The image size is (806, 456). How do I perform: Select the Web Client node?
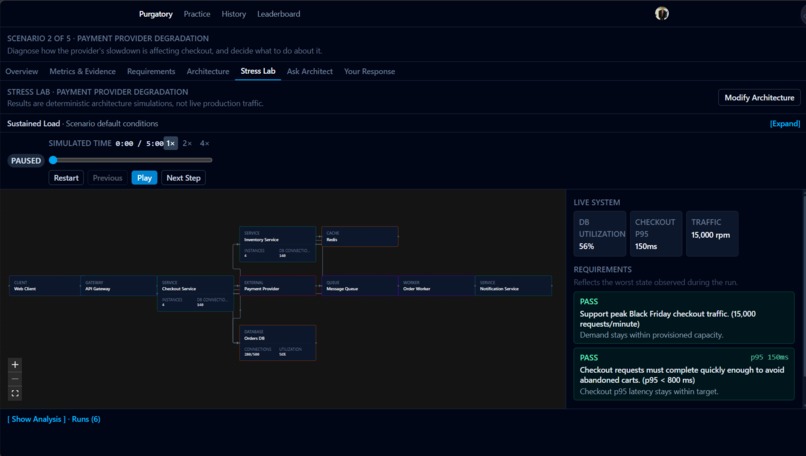pos(45,286)
